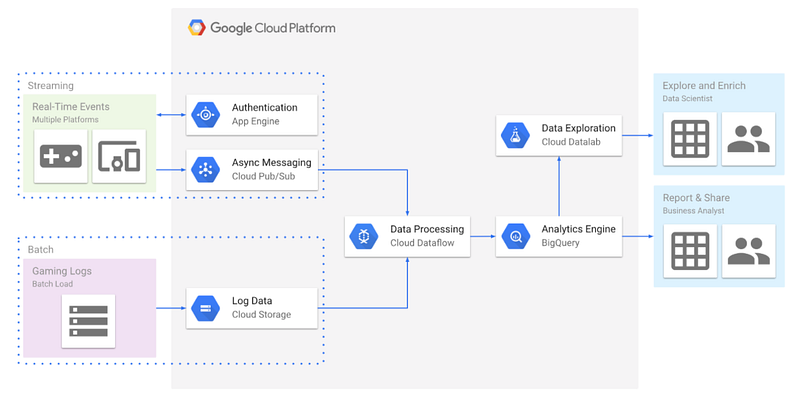
Task: Click the Google Cloud Platform title text
Action: tap(273, 28)
